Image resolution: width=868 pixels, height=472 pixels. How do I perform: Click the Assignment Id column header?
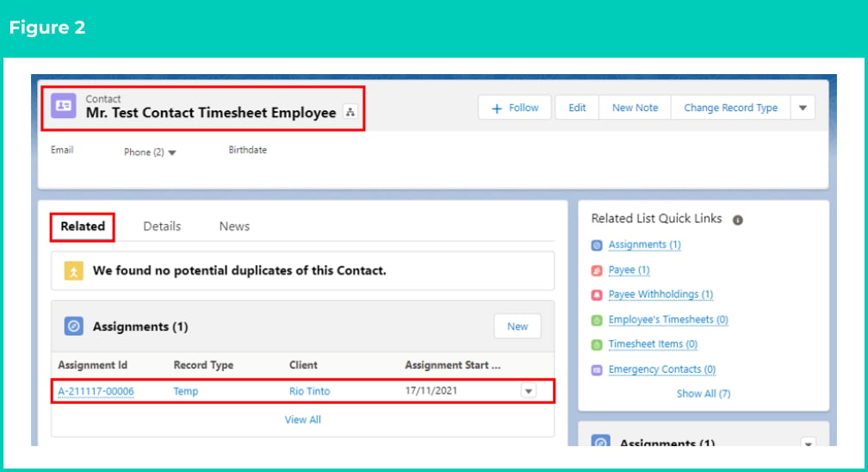click(x=92, y=365)
